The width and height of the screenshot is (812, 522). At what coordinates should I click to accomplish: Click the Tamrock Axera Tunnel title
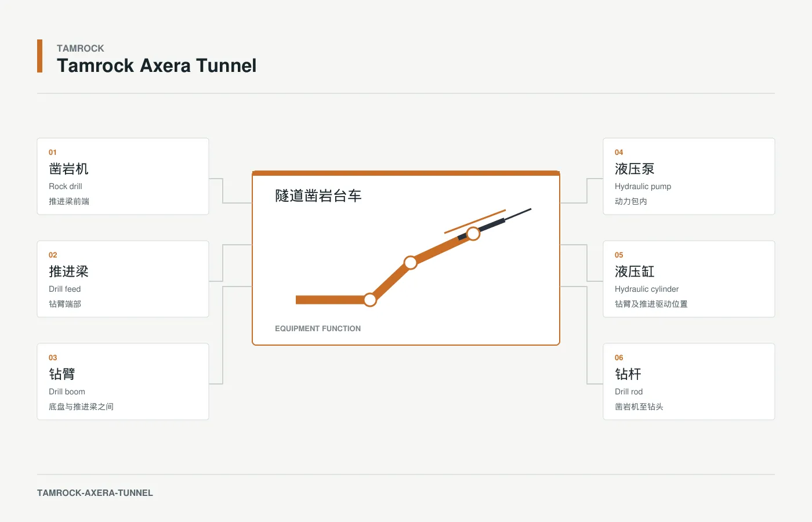click(157, 66)
